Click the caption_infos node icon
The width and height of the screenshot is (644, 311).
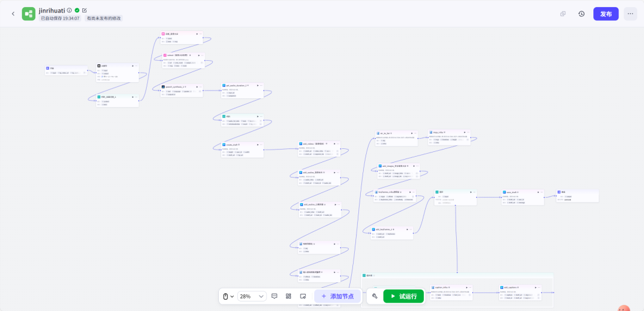[x=433, y=287]
